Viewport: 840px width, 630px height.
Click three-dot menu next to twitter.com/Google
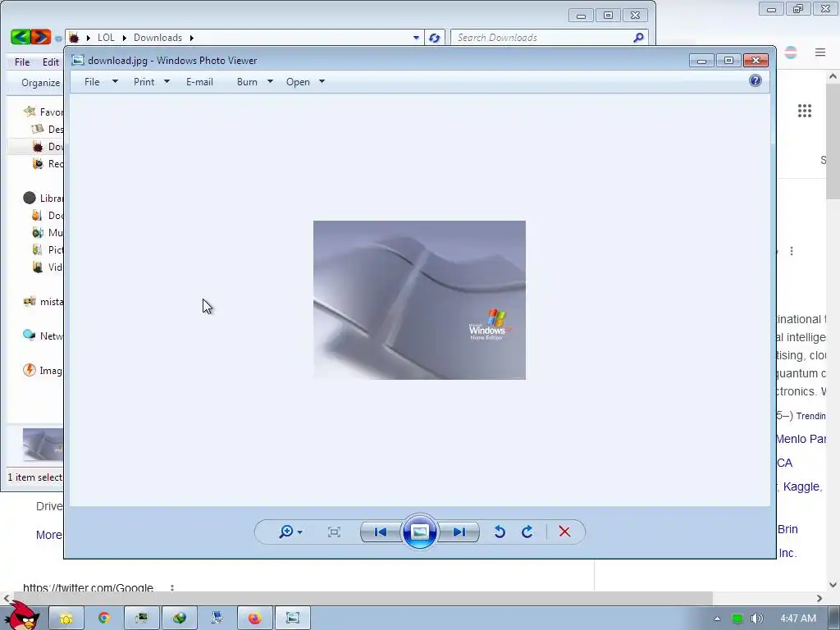[x=172, y=588]
